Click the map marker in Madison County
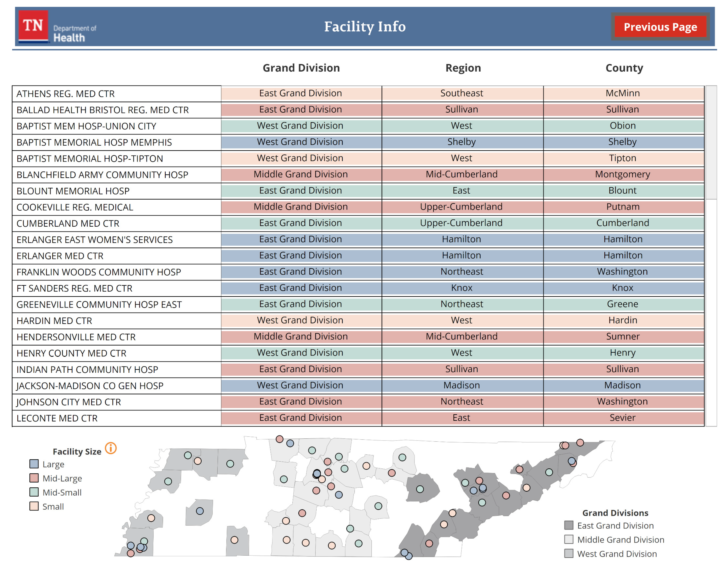Image resolution: width=728 pixels, height=566 pixels. click(x=200, y=511)
